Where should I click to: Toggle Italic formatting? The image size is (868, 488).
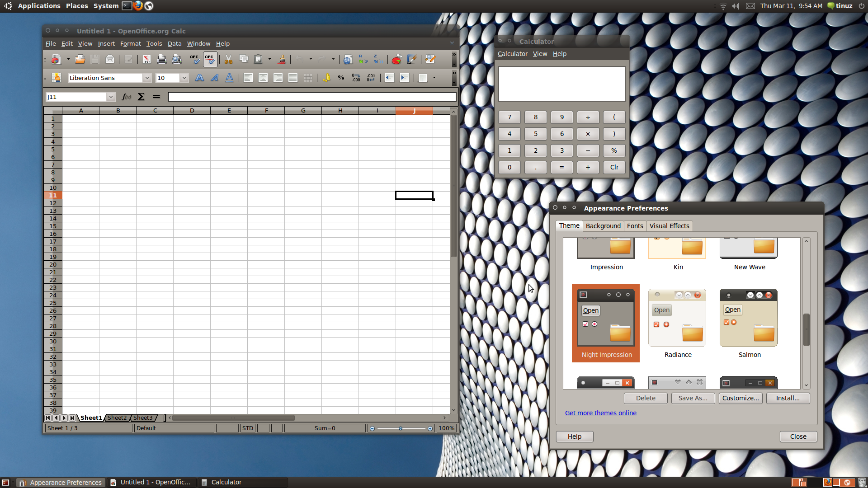tap(214, 78)
